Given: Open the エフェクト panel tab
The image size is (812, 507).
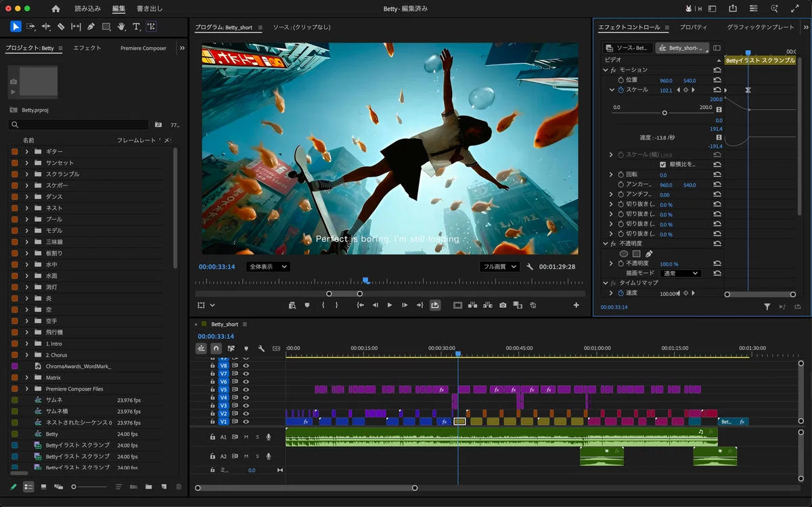Looking at the screenshot, I should pos(87,48).
